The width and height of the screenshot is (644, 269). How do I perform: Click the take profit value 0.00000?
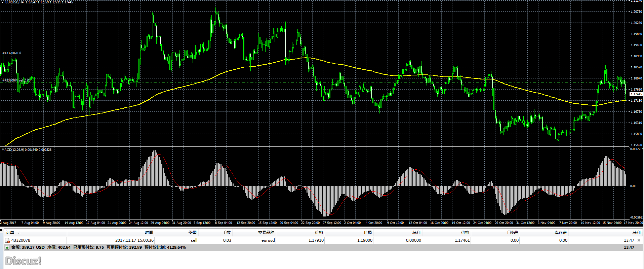[x=413, y=240]
